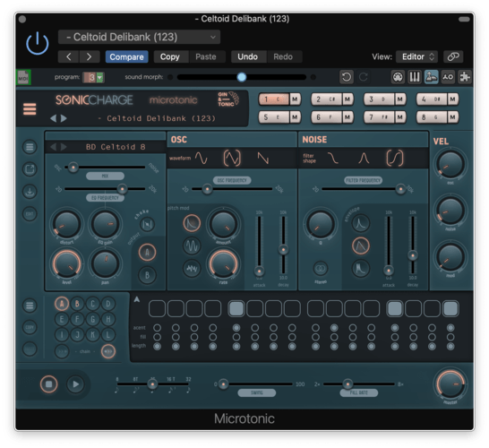Choose the high-pass filter shape icon
The height and width of the screenshot is (448, 489).
394,158
